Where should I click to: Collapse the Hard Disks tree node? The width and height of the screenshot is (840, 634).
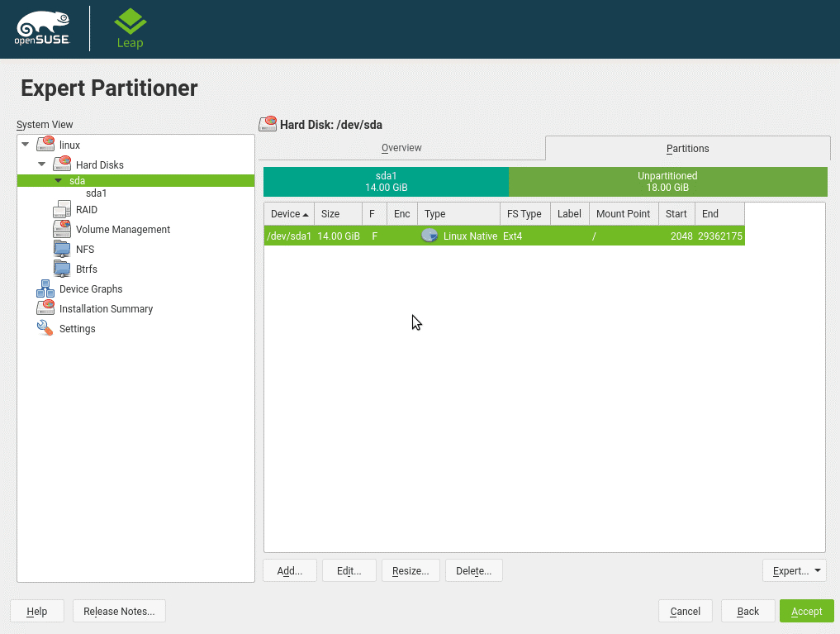42,164
